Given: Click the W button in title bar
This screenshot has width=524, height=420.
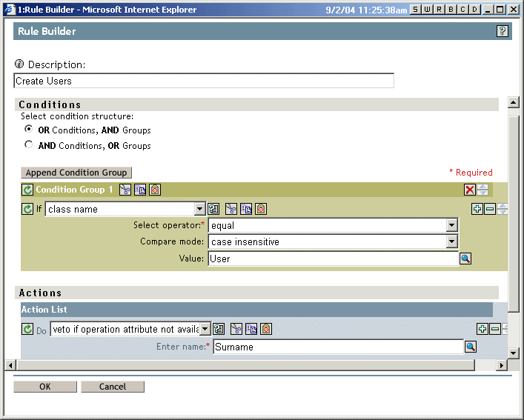Looking at the screenshot, I should tap(427, 10).
